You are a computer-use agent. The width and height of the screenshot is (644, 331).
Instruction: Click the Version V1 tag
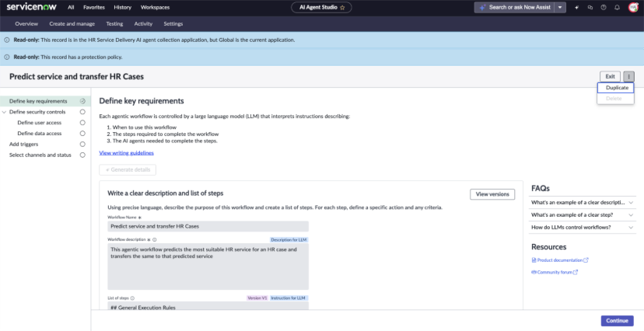coord(257,298)
